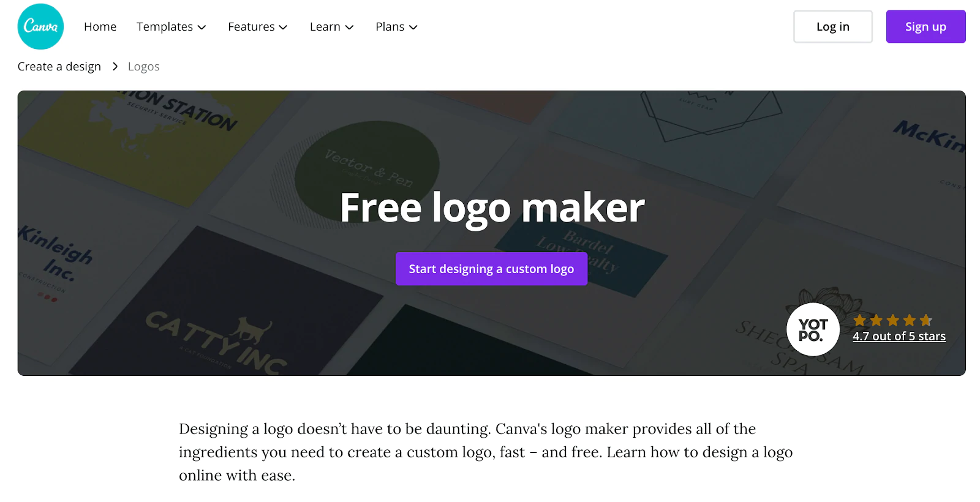This screenshot has height=502, width=980.
Task: Open the Features dropdown menu
Action: tap(258, 27)
